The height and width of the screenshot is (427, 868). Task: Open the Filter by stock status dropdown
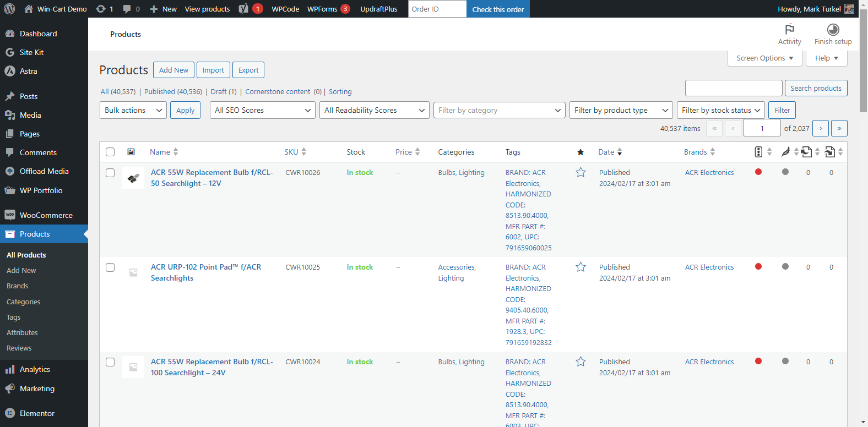point(721,110)
